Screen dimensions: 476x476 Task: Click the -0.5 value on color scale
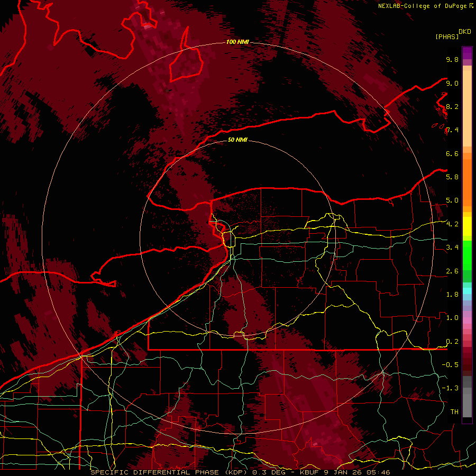point(450,364)
